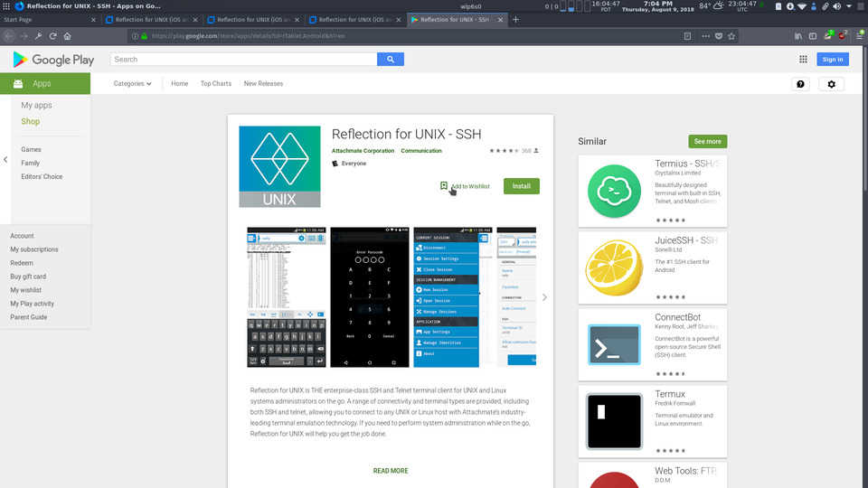868x488 pixels.
Task: Open Buy gift card in sidebar
Action: pyautogui.click(x=28, y=277)
